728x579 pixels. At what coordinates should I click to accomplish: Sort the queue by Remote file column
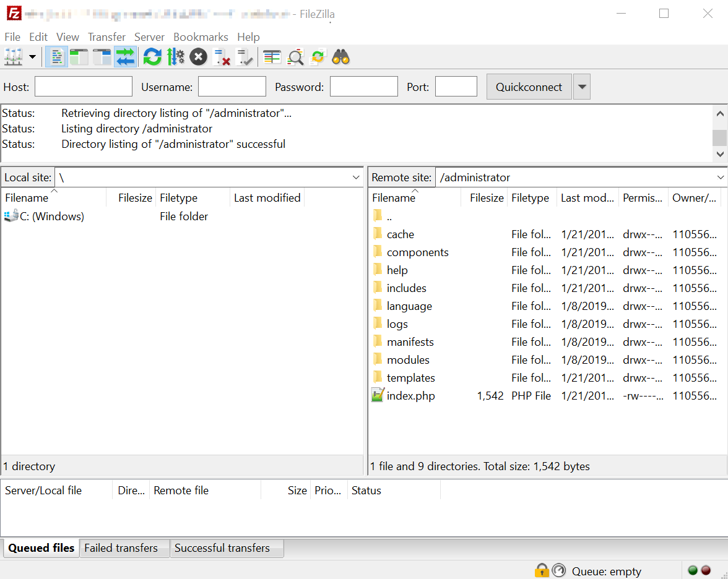[205, 491]
